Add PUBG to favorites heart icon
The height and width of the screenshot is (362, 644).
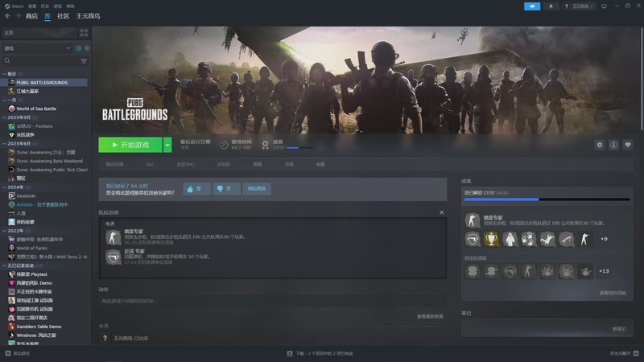(628, 145)
